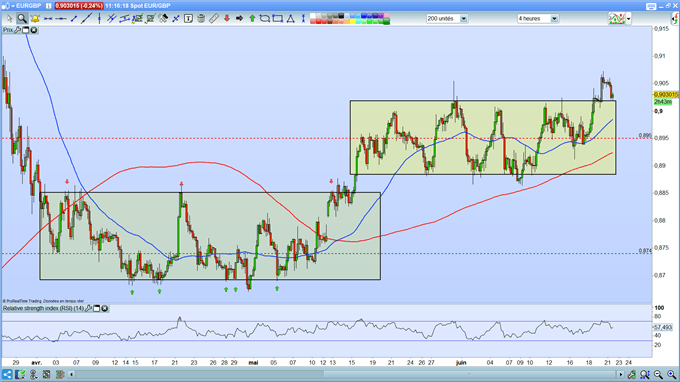Insert a black right arrow marker
The height and width of the screenshot is (382, 680).
coord(239,19)
